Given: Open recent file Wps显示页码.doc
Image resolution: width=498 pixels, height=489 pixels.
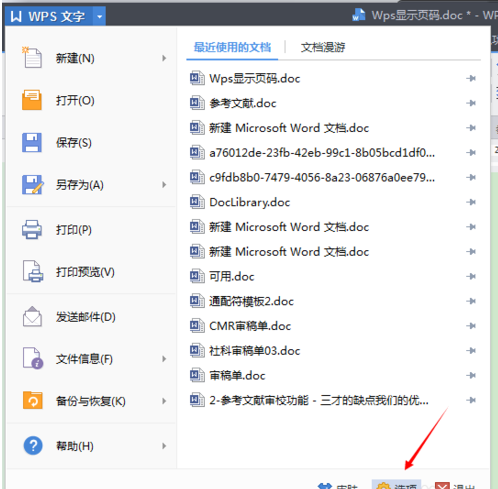Looking at the screenshot, I should [255, 79].
